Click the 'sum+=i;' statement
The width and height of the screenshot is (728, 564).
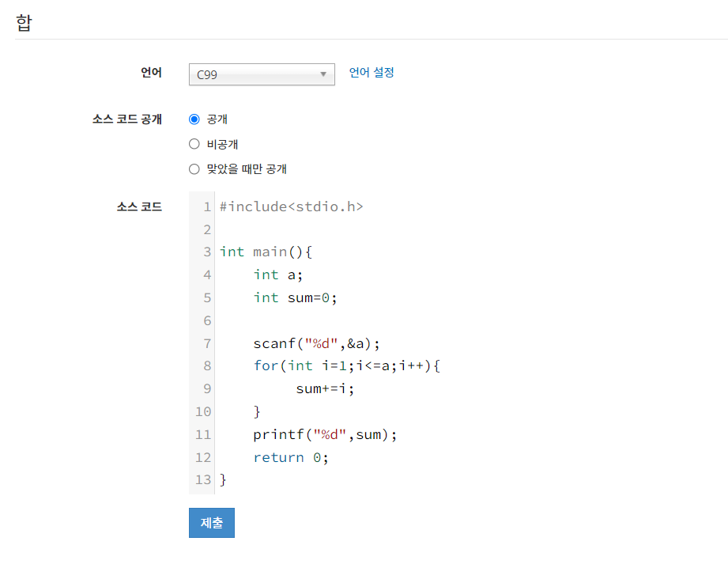coord(325,389)
